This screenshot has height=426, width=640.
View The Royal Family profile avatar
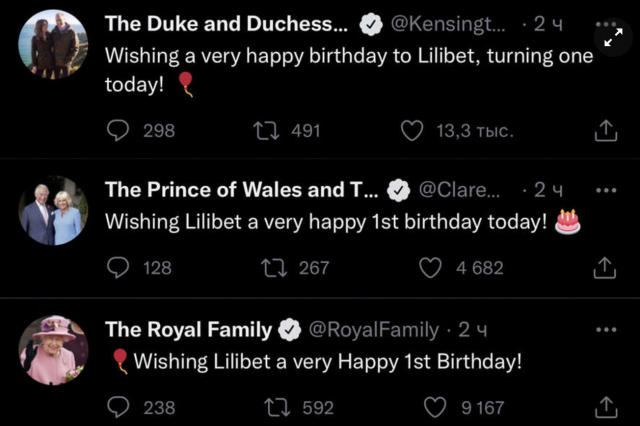[54, 350]
